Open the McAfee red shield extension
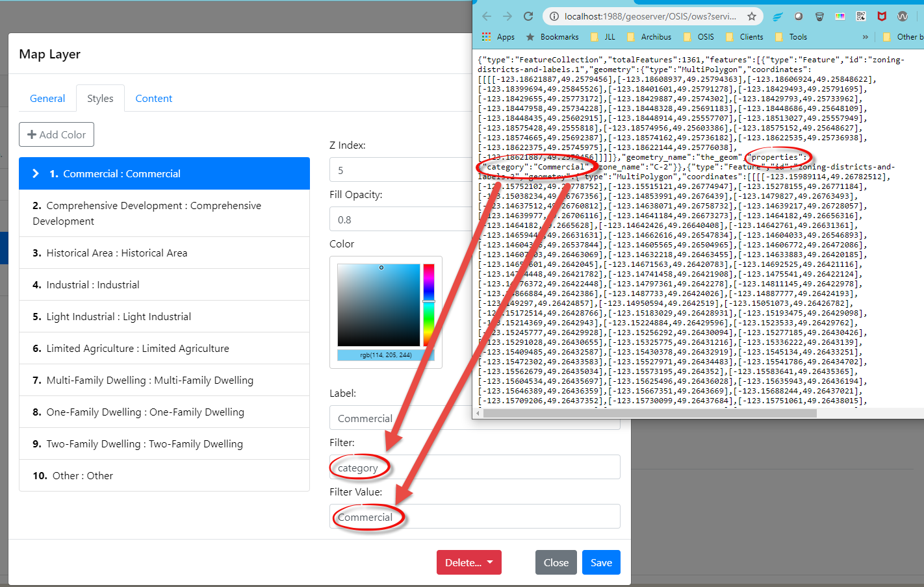The image size is (924, 587). click(882, 16)
